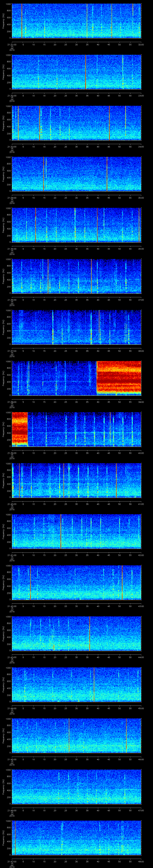The height and width of the screenshot is (868, 153).
Task: Select the red vertical line in 21:43 panel
Action: (89, 633)
